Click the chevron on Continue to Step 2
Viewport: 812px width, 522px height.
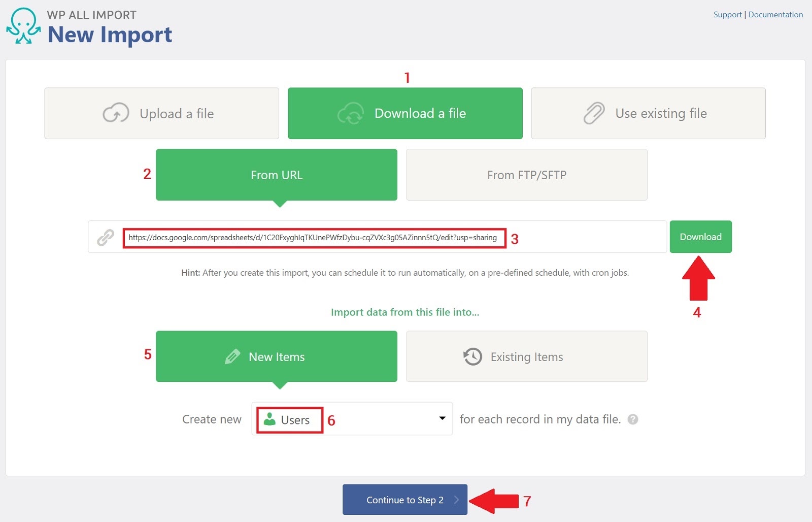pos(456,500)
